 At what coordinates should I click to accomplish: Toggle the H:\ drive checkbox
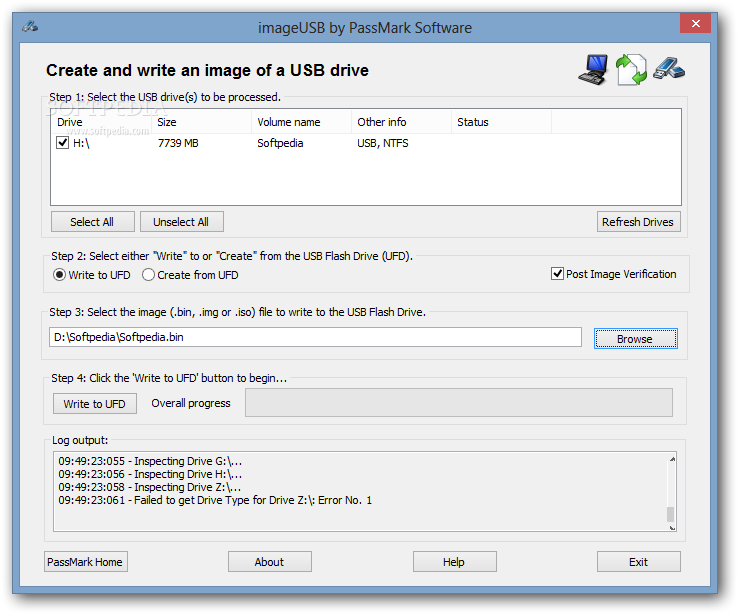(x=62, y=143)
